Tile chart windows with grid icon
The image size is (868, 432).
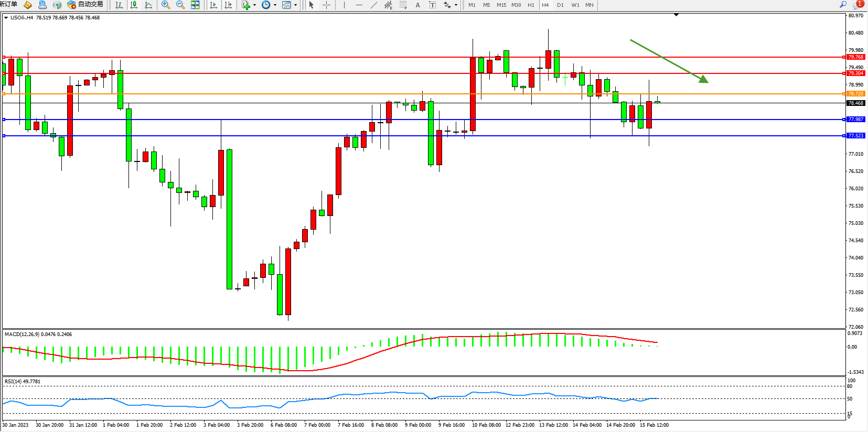tap(195, 5)
